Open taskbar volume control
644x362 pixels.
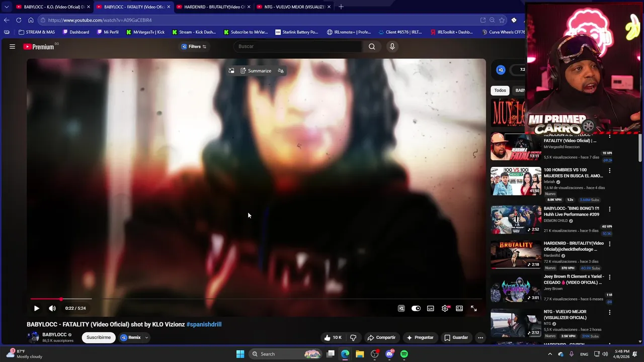pos(605,354)
